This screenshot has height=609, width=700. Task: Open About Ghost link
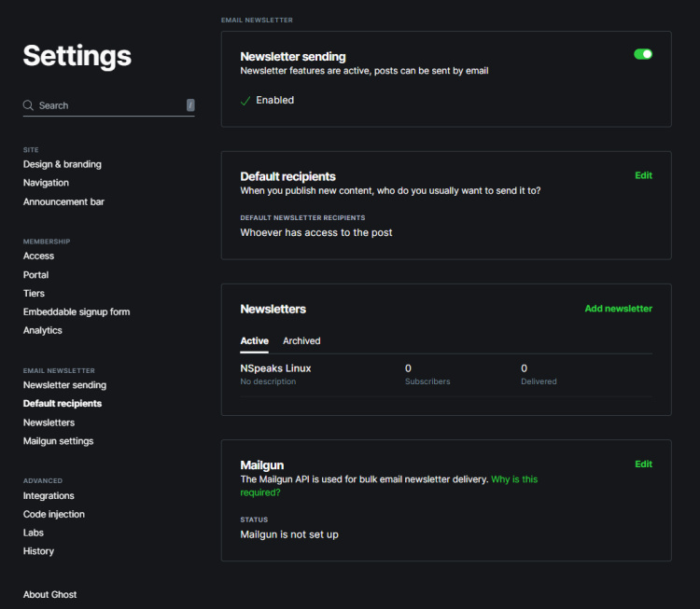49,594
